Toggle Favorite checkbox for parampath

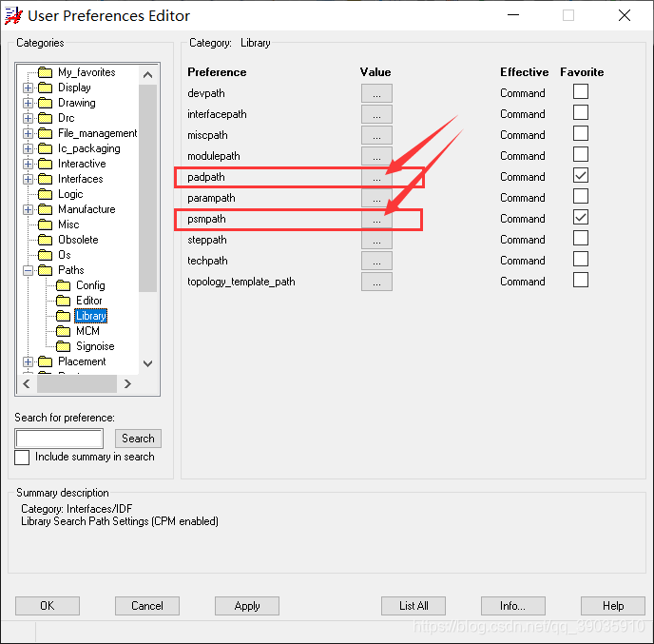click(x=581, y=196)
